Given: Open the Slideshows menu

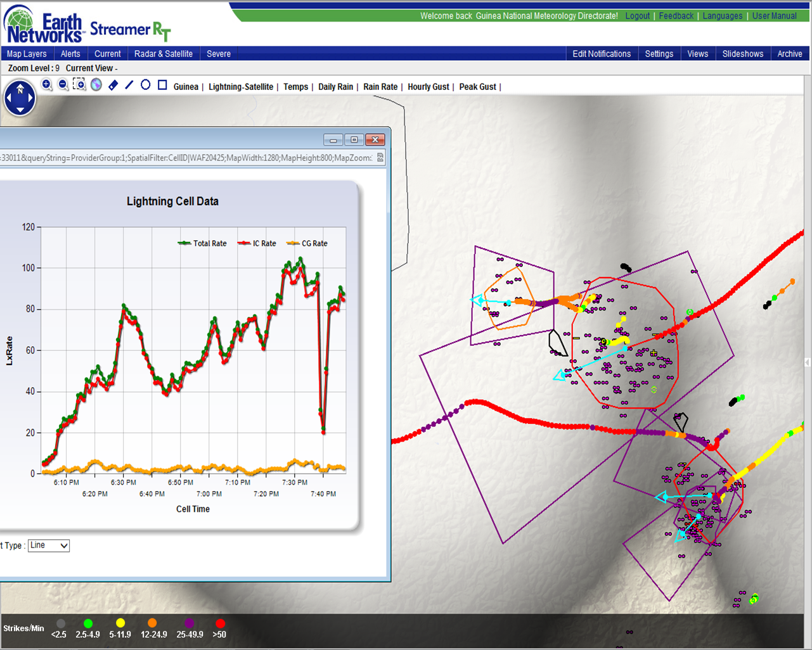Looking at the screenshot, I should [743, 54].
